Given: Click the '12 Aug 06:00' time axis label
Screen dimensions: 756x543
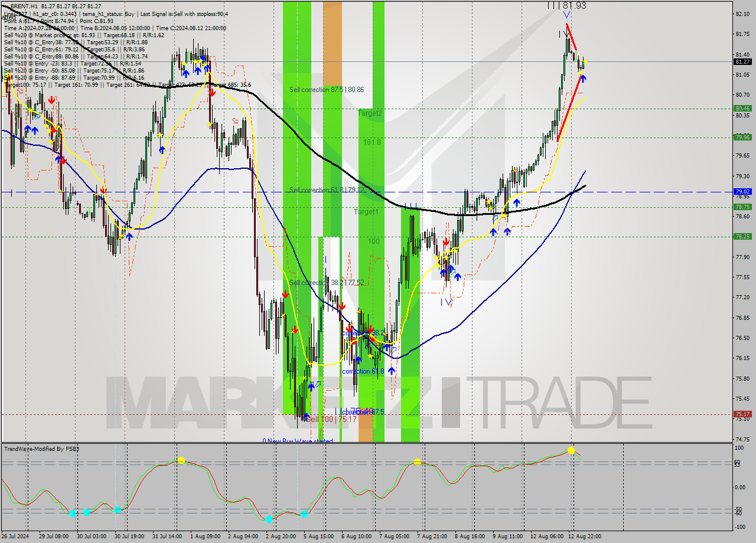Looking at the screenshot, I should point(547,537).
